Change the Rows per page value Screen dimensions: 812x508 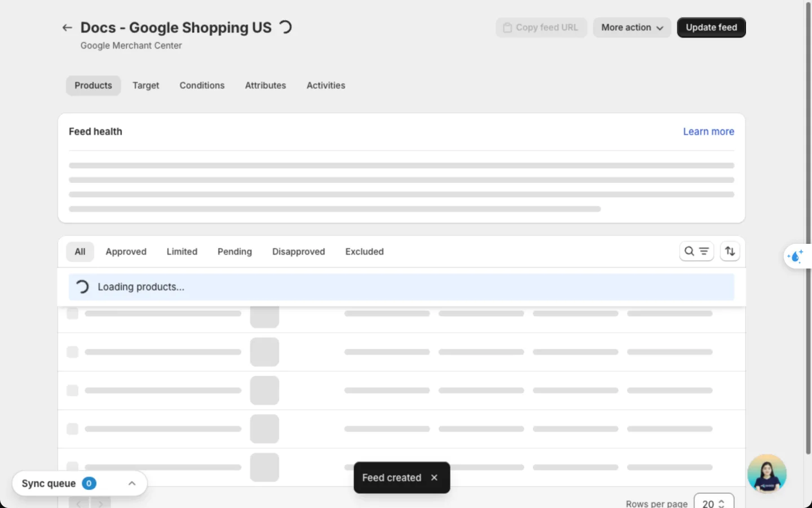[714, 502]
